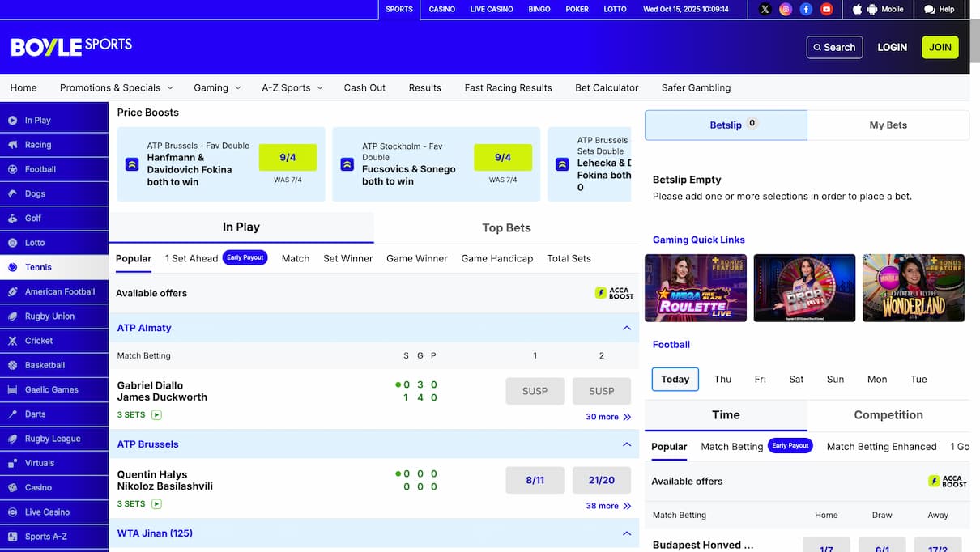Screen dimensions: 980x552
Task: Show 30 more markets for Diallo match
Action: point(608,417)
